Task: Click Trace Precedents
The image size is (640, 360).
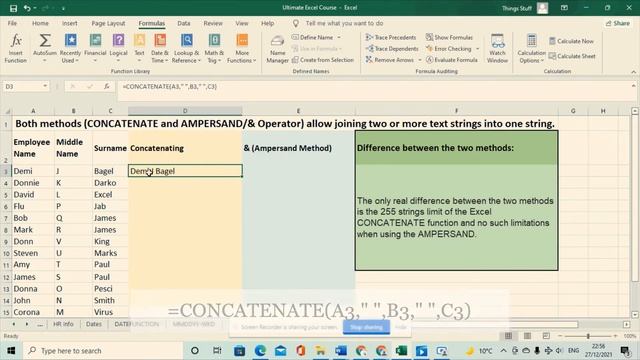Action: coord(391,37)
